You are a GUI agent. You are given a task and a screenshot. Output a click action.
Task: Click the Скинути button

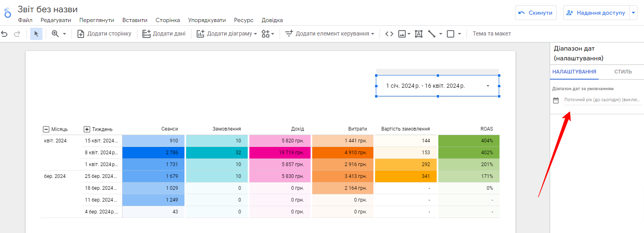tap(535, 13)
